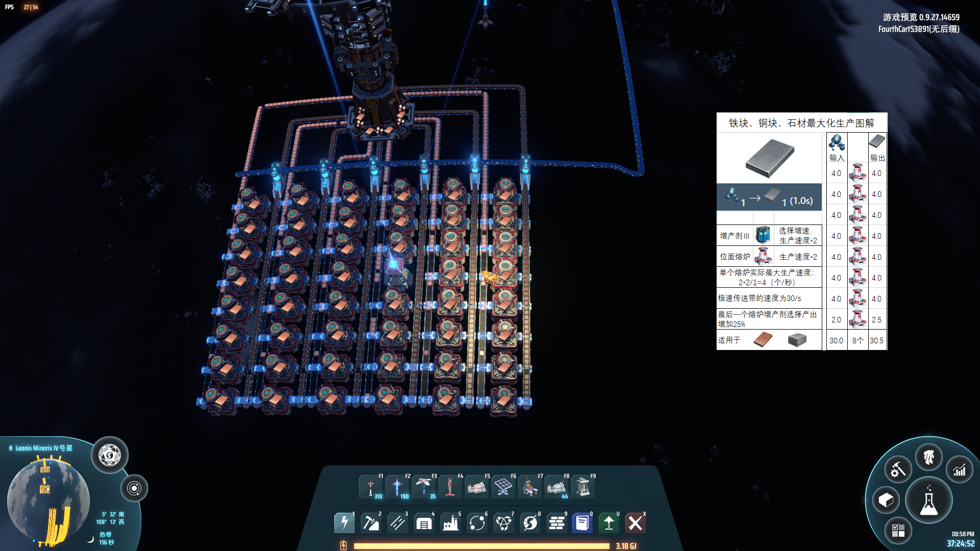Select the foundation bricks category in slot 9
This screenshot has width=980, height=551.
[556, 522]
